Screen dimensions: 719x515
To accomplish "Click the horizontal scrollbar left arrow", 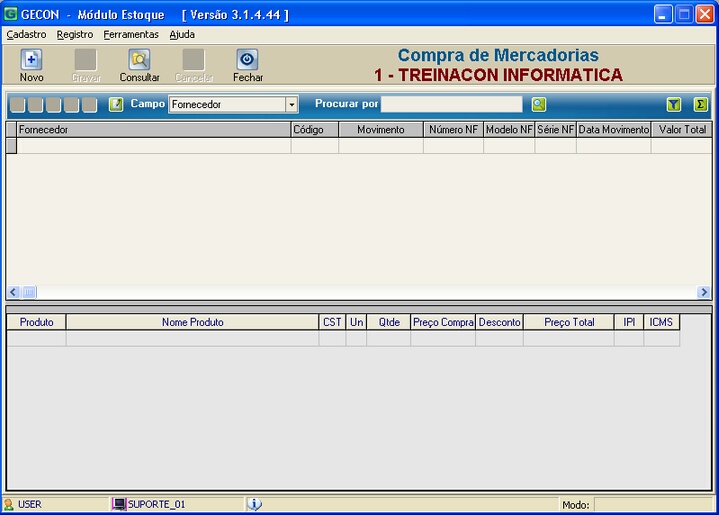I will click(13, 292).
